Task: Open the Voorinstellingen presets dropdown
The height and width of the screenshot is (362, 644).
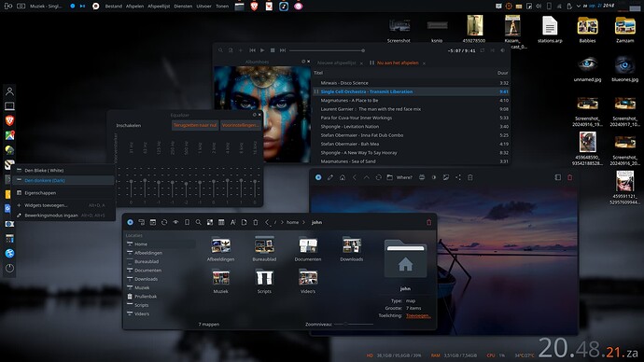Action: (240, 125)
